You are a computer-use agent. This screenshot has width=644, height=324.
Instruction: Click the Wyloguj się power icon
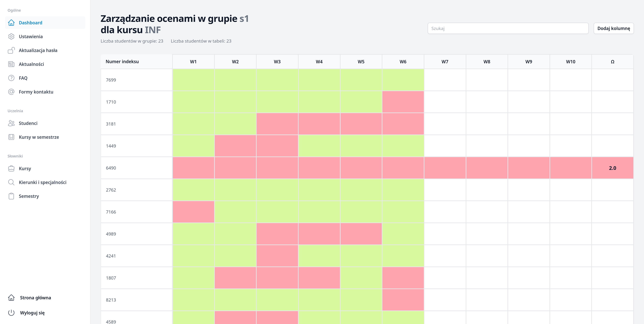11,313
